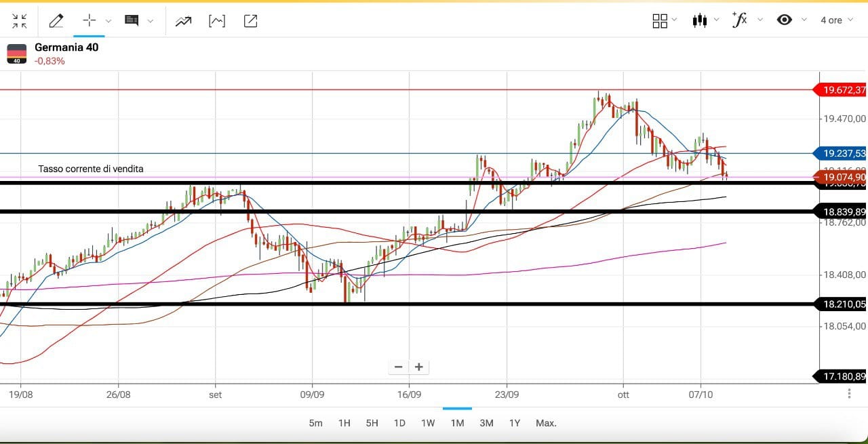
Task: Select the pencil drawing tool
Action: point(56,21)
